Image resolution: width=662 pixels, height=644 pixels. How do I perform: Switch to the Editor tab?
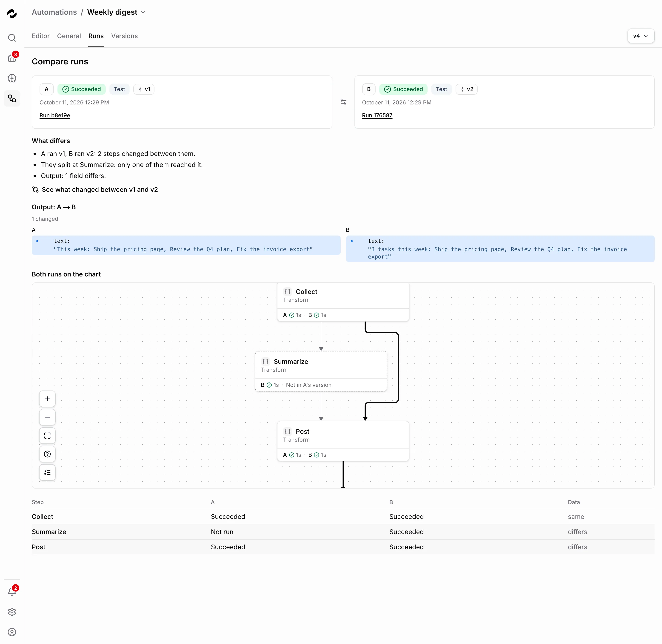click(41, 36)
